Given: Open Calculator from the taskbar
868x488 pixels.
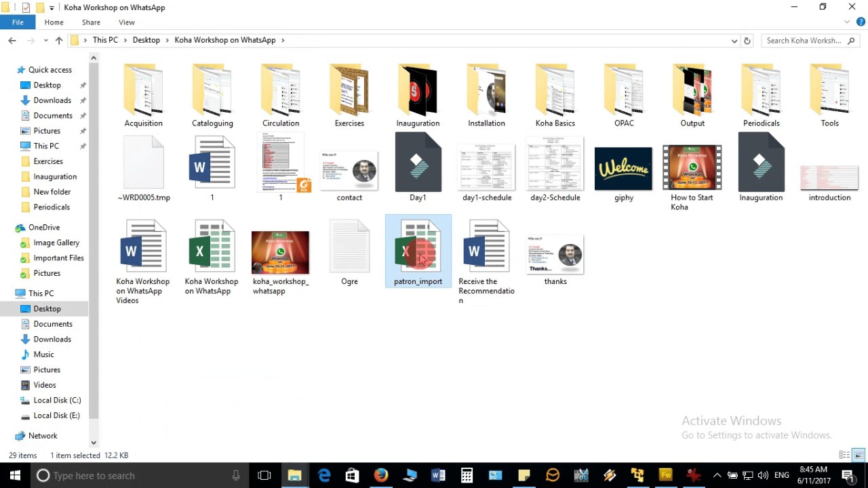Looking at the screenshot, I should (467, 475).
